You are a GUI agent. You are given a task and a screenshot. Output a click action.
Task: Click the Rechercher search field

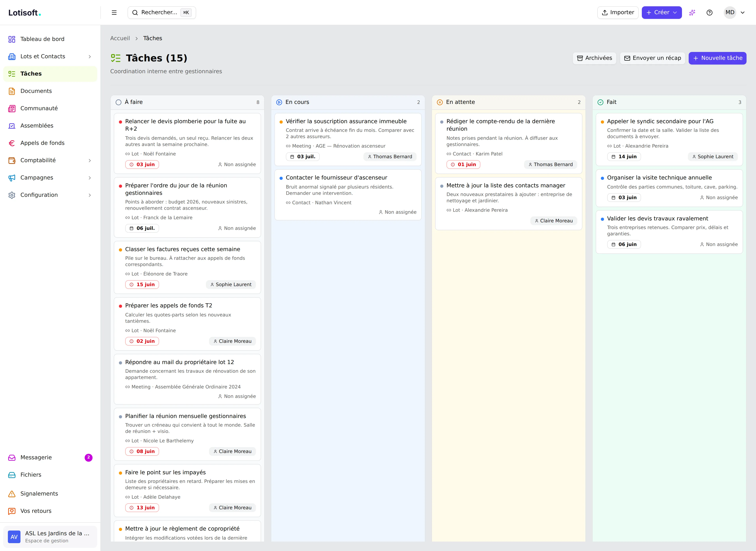(162, 13)
